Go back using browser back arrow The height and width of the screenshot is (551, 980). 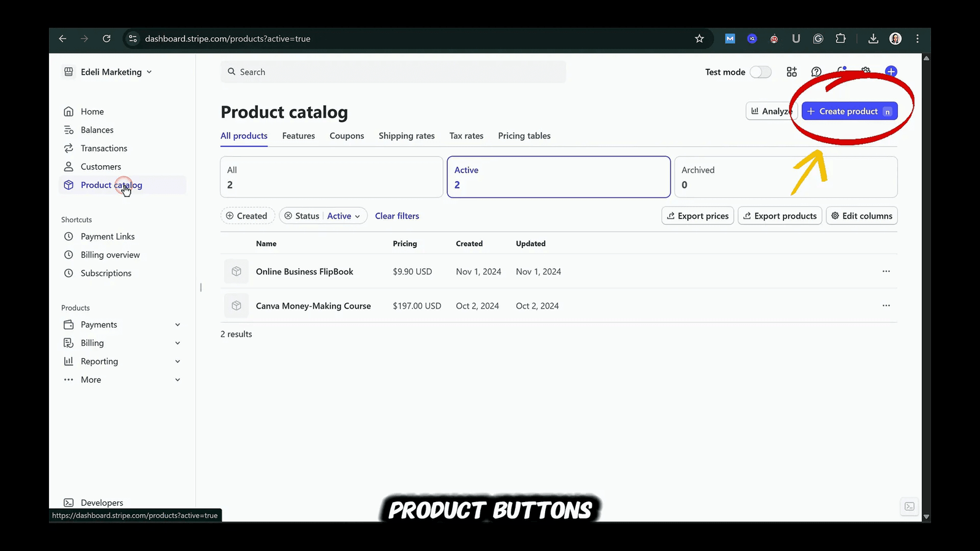(62, 39)
